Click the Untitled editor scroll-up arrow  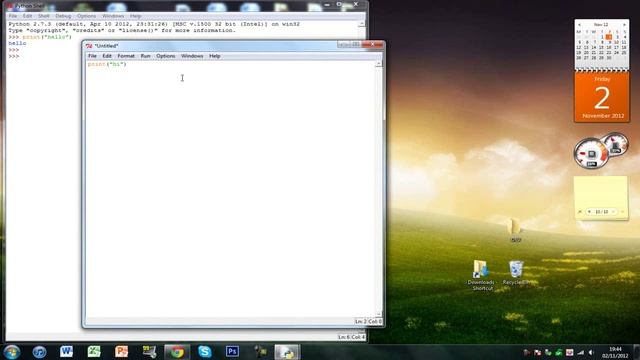click(x=379, y=64)
